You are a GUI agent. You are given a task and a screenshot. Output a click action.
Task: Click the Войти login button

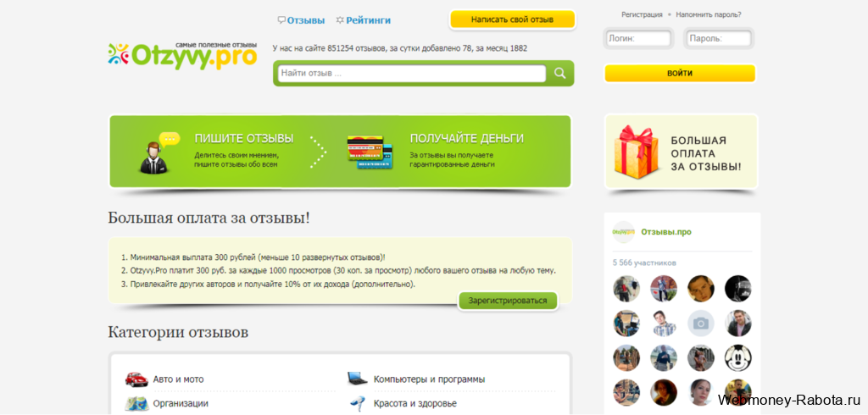(x=680, y=73)
